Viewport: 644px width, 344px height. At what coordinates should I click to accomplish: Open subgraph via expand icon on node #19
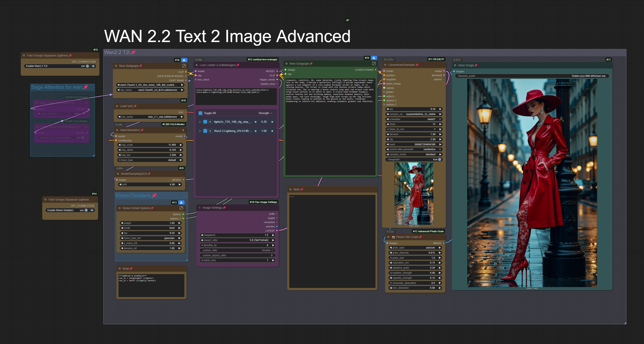(x=184, y=66)
